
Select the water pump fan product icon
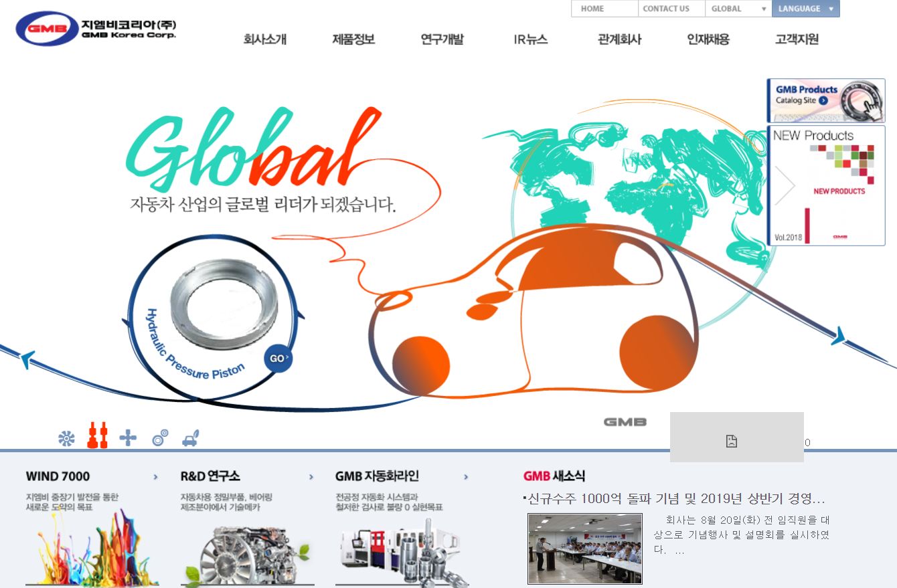point(66,439)
